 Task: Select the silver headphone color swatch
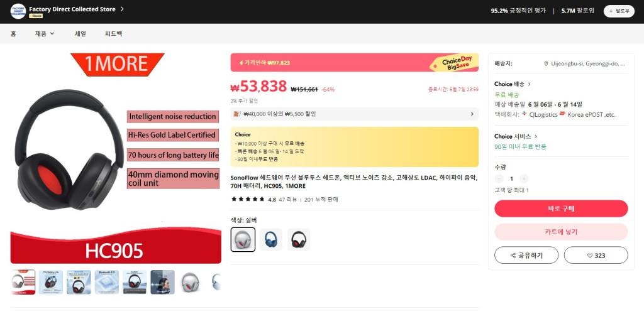coord(243,239)
